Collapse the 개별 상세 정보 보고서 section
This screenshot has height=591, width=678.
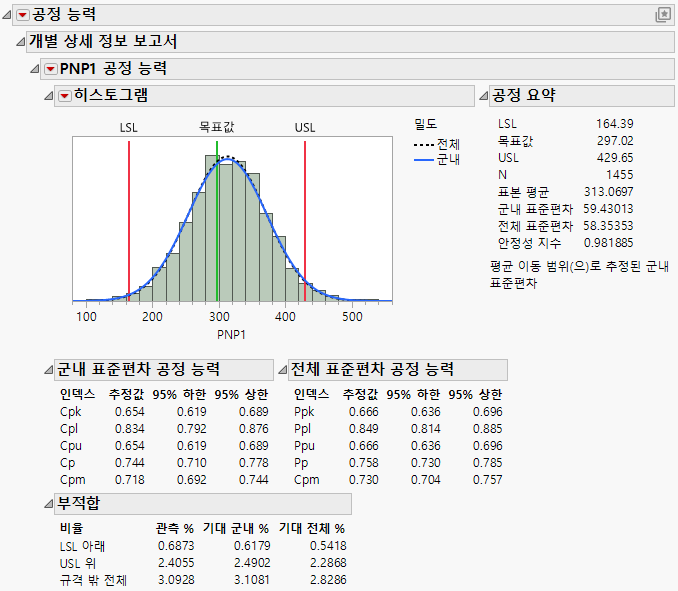click(x=20, y=42)
